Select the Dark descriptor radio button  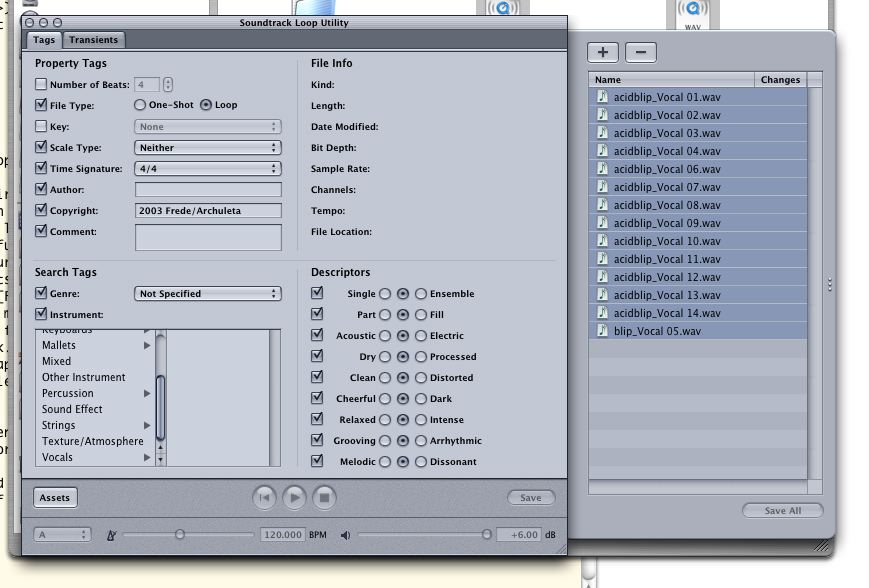pyautogui.click(x=421, y=399)
